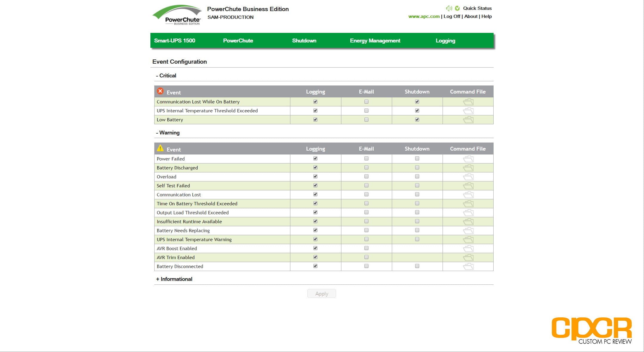This screenshot has width=644, height=352.
Task: Open command file folder for Communication Lost row
Action: pos(468,195)
